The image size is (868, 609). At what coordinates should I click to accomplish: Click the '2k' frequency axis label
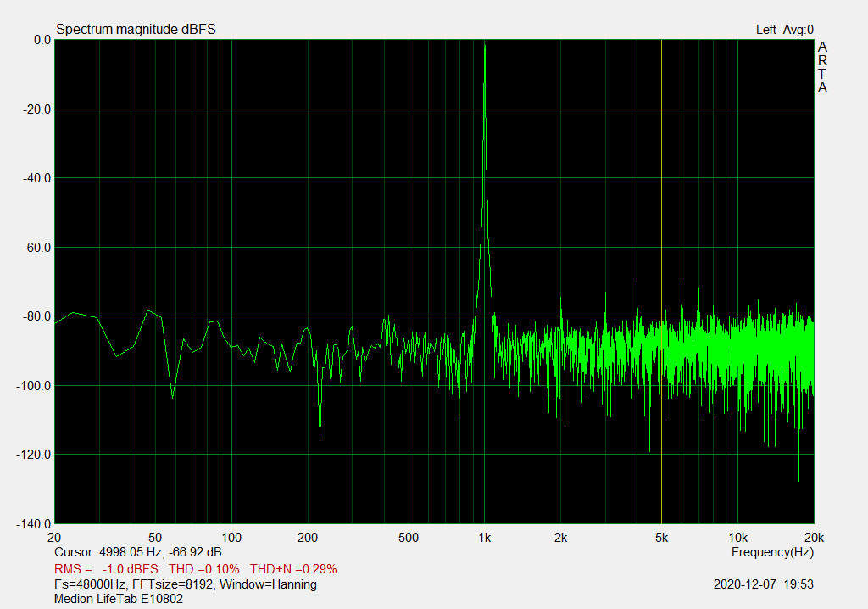pos(561,538)
